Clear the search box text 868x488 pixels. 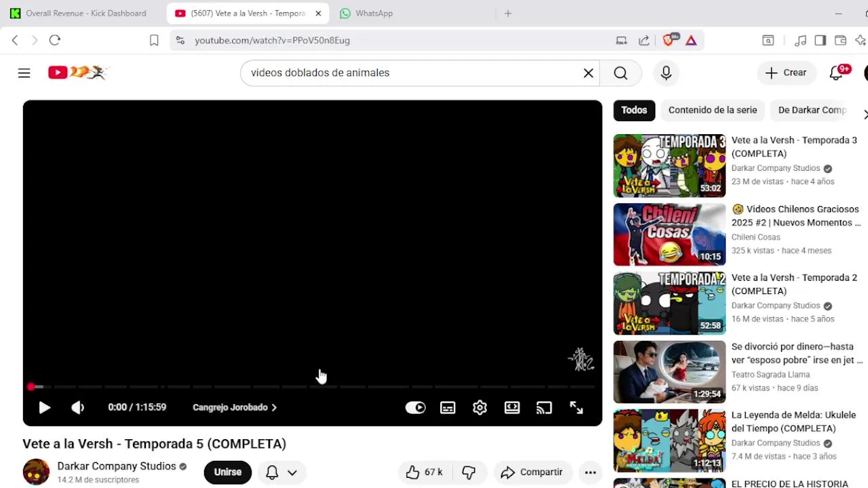tap(589, 73)
